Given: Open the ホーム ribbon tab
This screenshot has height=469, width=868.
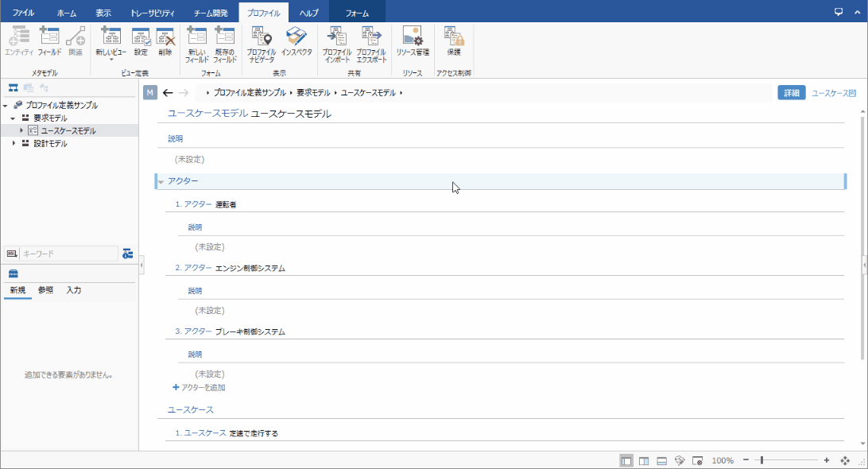Looking at the screenshot, I should click(x=67, y=12).
